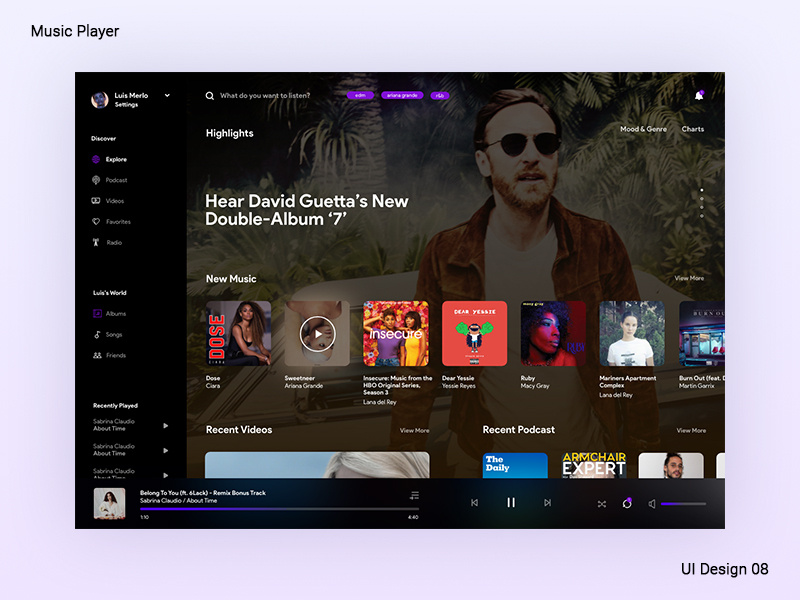Viewport: 800px width, 600px height.
Task: Open Dear Yessie album cover
Action: [x=474, y=333]
